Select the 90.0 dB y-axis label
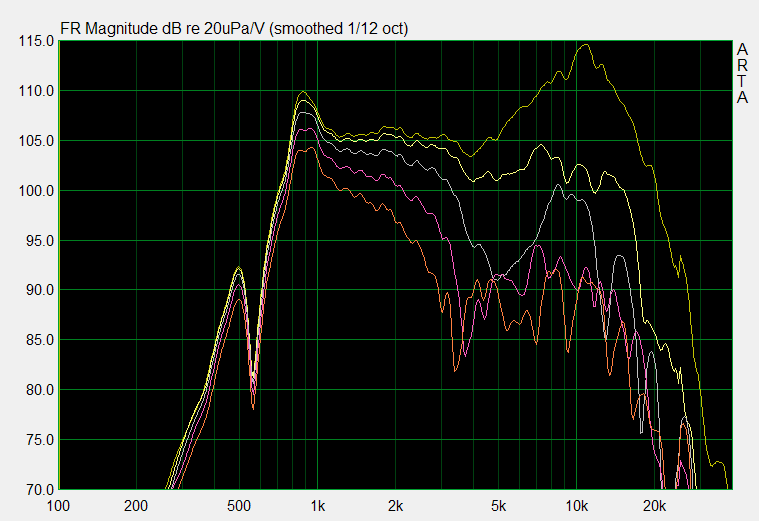The height and width of the screenshot is (521, 759). point(40,290)
